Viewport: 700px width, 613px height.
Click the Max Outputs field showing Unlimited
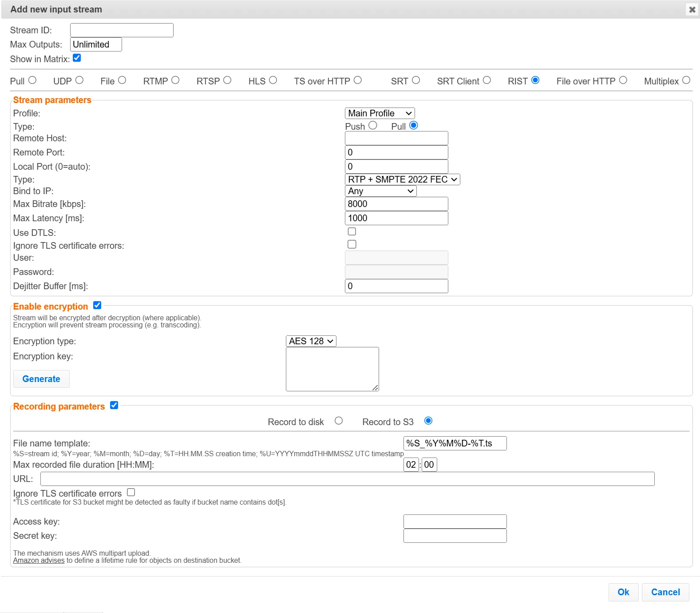coord(96,44)
